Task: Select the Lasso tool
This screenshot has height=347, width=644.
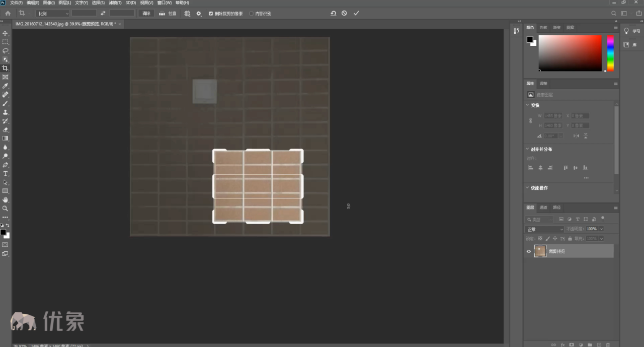Action: (x=6, y=51)
